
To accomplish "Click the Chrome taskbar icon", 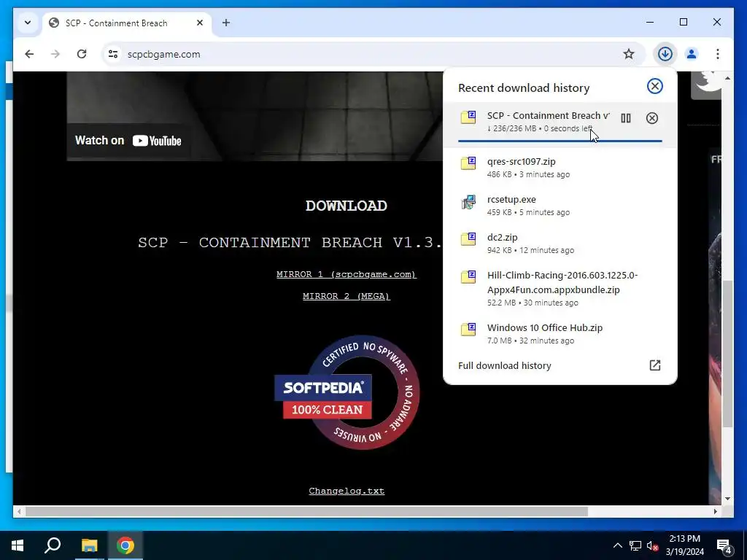I will click(125, 545).
